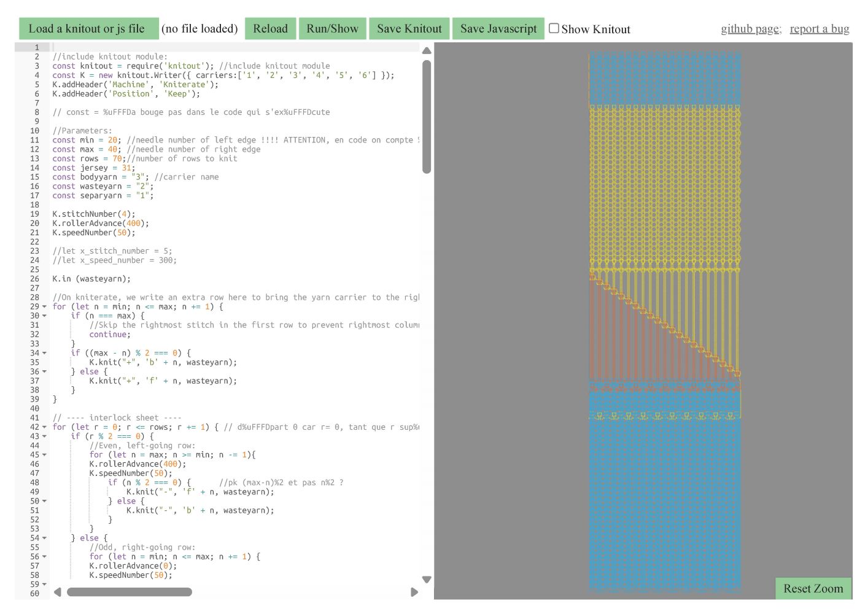Collapse the for loop at line 45
868x614 pixels.
45,455
